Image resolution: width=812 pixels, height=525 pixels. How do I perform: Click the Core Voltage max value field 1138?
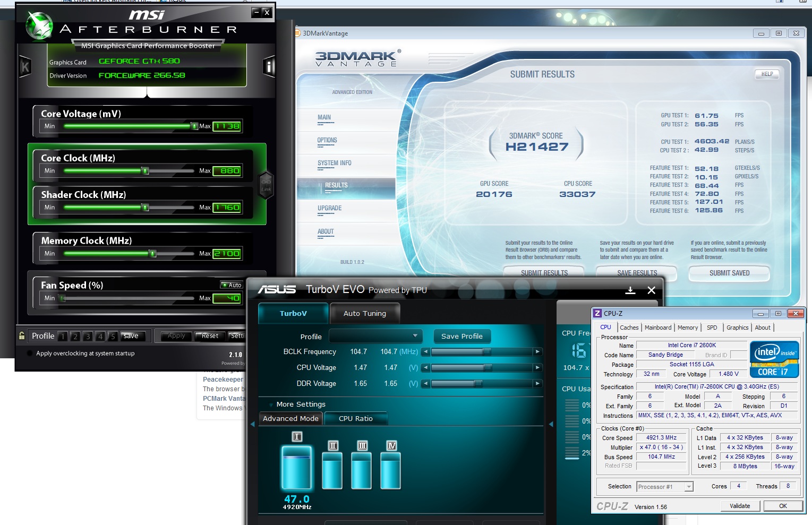(227, 126)
